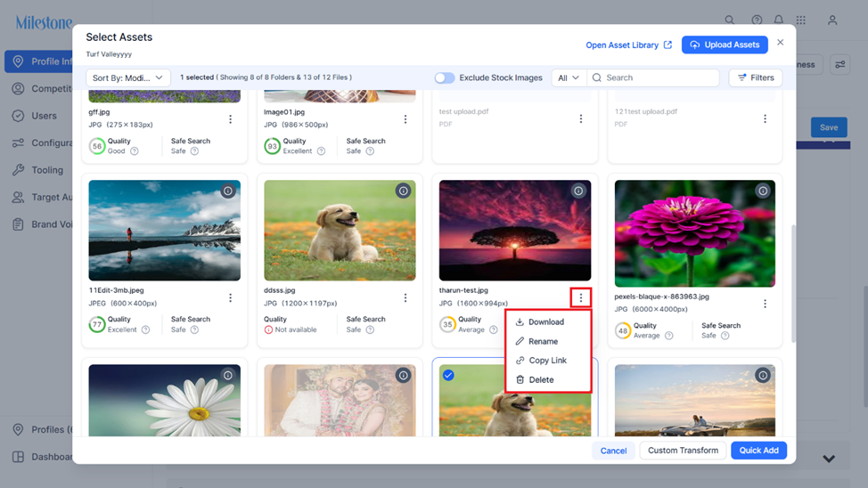The image size is (868, 488).
Task: Uncheck the selected puppy image checkmark
Action: pyautogui.click(x=448, y=375)
